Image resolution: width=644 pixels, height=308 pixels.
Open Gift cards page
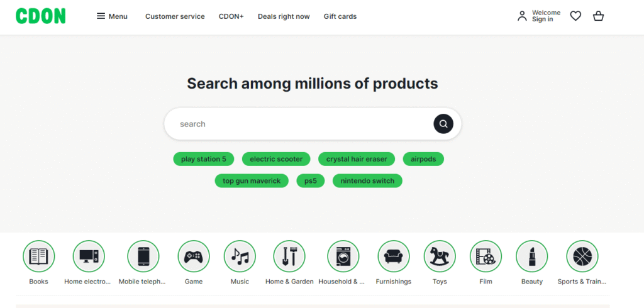click(340, 16)
